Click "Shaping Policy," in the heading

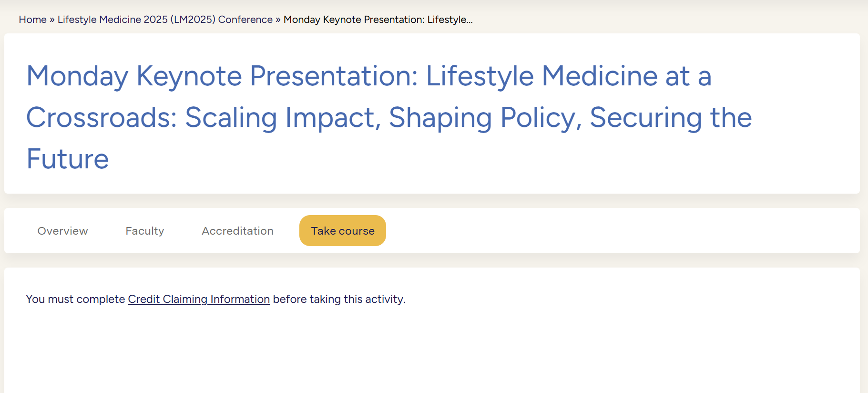pyautogui.click(x=485, y=118)
